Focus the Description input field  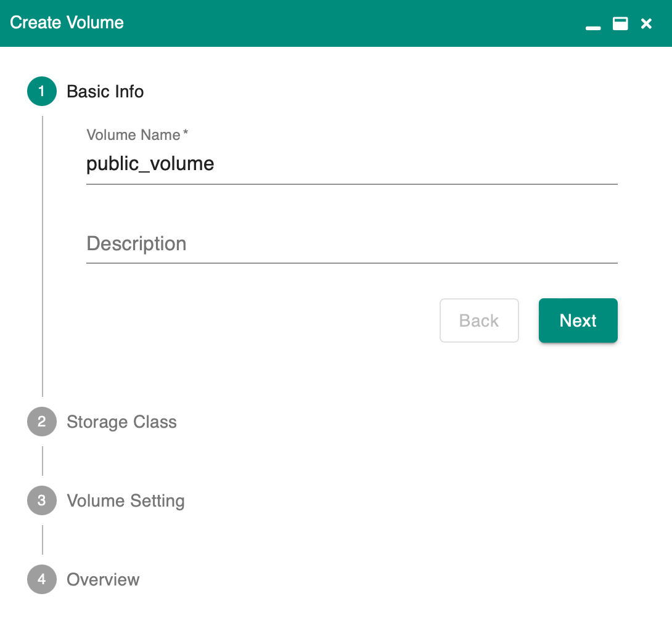(352, 244)
